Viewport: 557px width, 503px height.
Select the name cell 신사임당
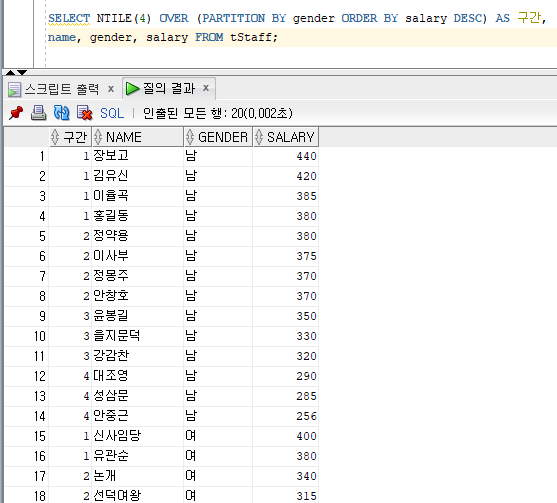[138, 436]
